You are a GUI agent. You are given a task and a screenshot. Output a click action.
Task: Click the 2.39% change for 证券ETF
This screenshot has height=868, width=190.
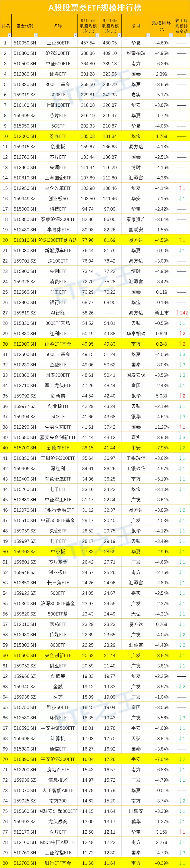point(162,74)
